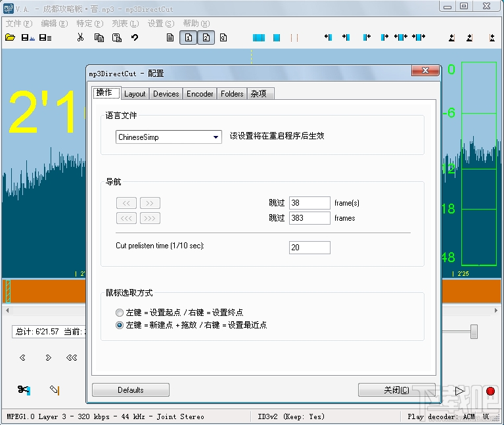Viewport: 504px width, 425px height.
Task: Switch to the 杂项 tab
Action: [x=260, y=94]
